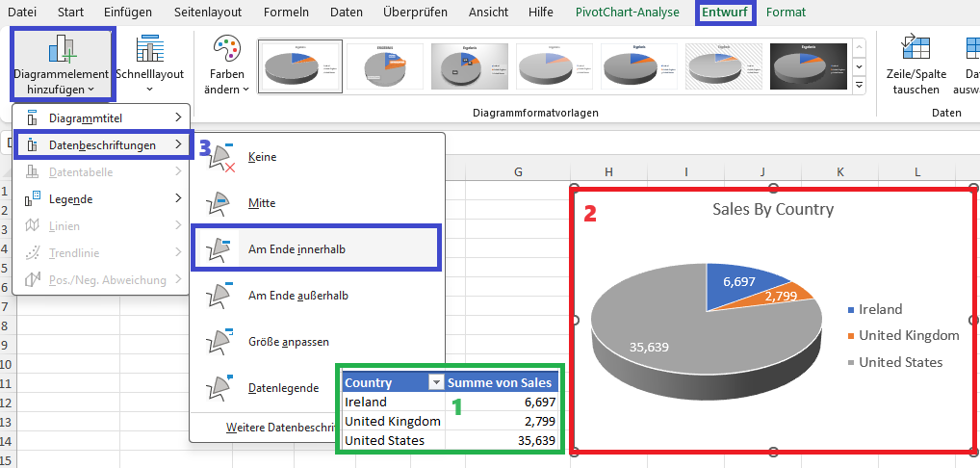Open the Country filter dropdown

pyautogui.click(x=435, y=382)
